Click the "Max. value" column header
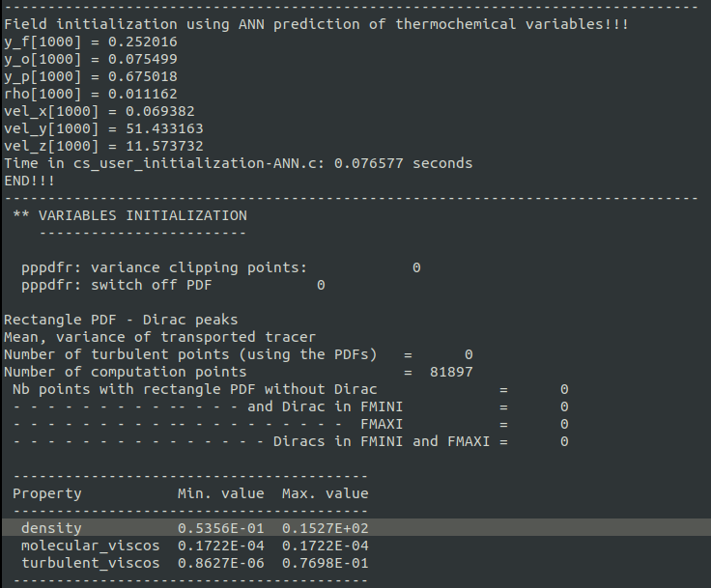Viewport: 711px width, 588px height. coord(325,493)
